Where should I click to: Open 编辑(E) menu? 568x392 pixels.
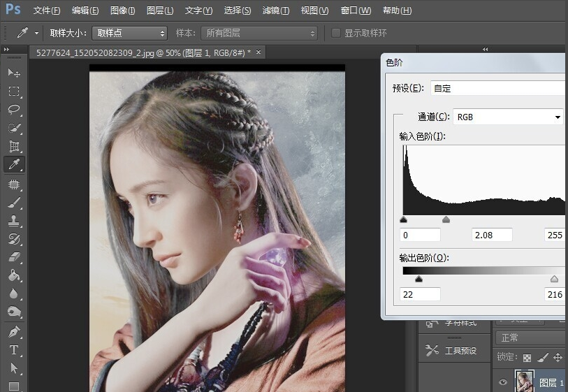[x=85, y=10]
